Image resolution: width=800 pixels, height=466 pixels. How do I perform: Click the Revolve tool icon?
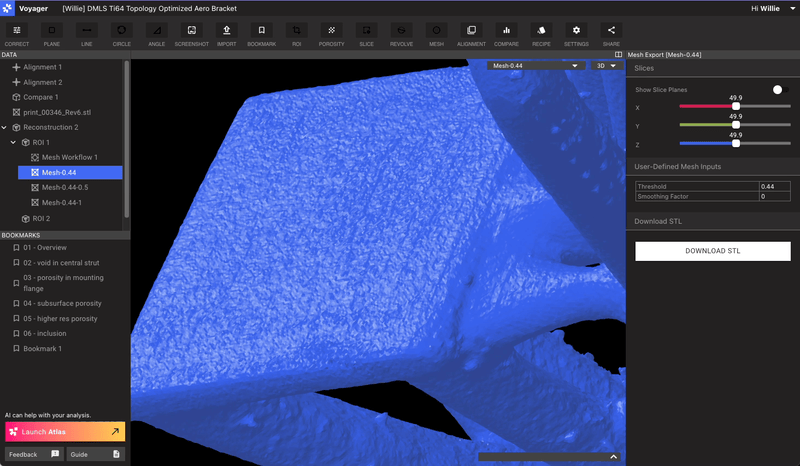pyautogui.click(x=401, y=34)
